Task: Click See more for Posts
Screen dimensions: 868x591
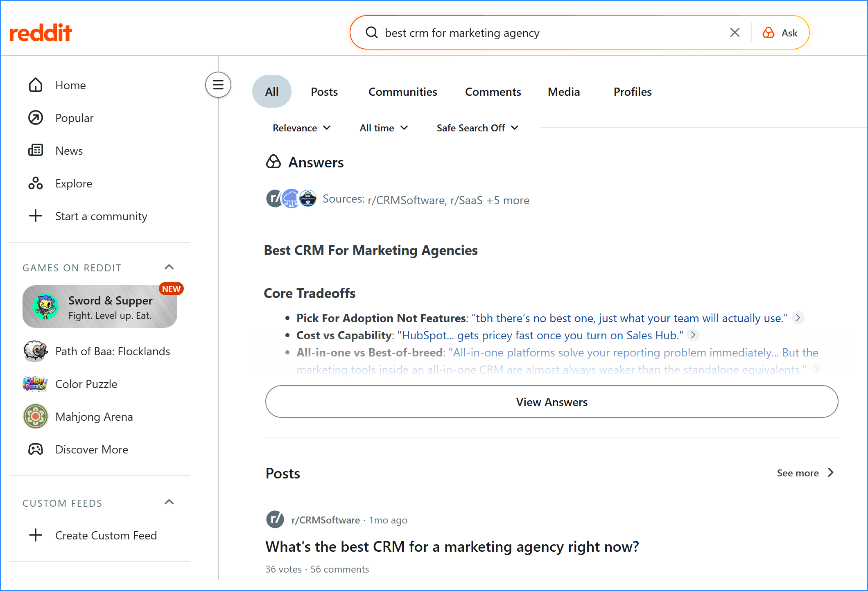Action: [x=798, y=473]
